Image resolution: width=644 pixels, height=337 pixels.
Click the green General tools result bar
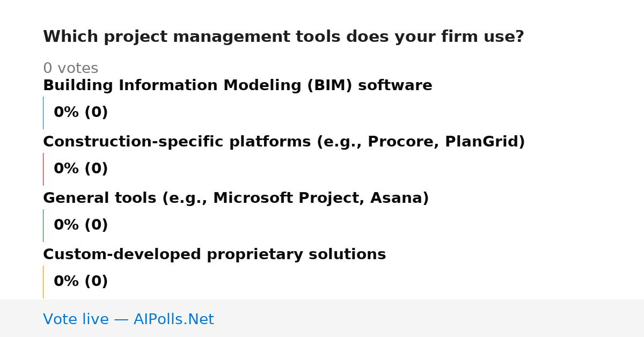coord(43,225)
